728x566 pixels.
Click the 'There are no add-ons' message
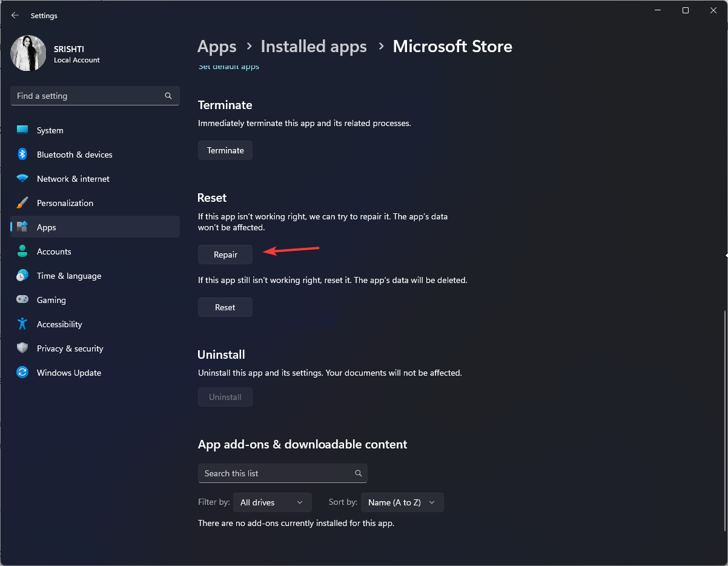(296, 523)
